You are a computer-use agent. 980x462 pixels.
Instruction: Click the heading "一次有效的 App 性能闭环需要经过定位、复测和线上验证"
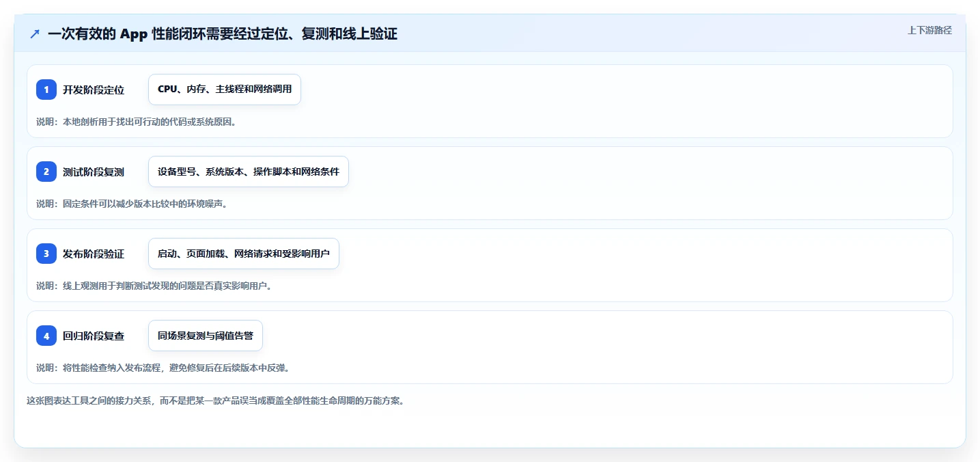pyautogui.click(x=223, y=34)
